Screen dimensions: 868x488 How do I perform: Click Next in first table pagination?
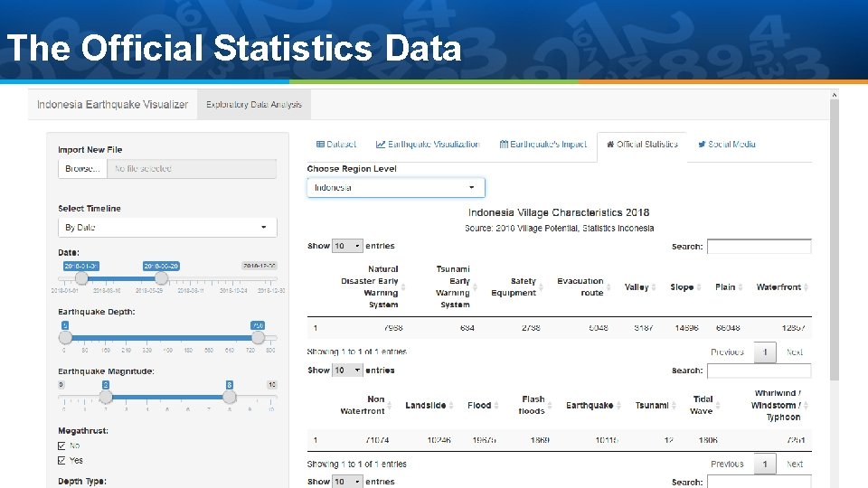[795, 352]
